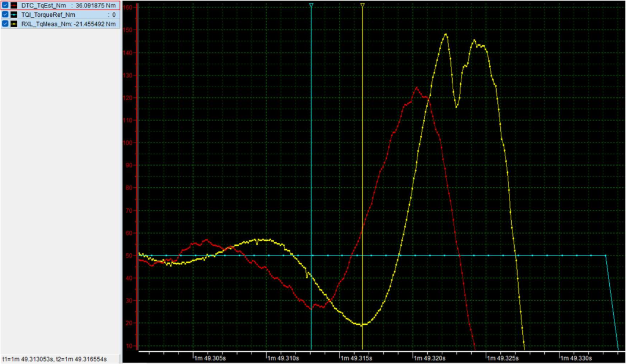626x364 pixels.
Task: Click the 160 label on the Y axis
Action: click(x=128, y=8)
